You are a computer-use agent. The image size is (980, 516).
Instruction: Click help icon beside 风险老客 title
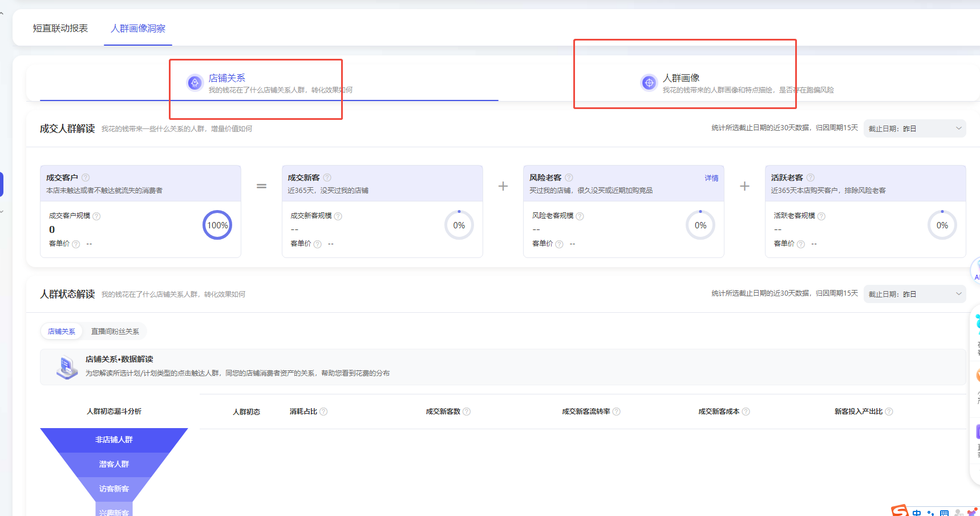click(569, 178)
